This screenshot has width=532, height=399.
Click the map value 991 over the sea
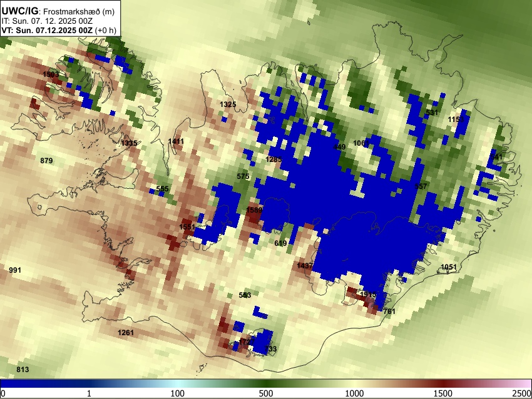[x=15, y=270]
